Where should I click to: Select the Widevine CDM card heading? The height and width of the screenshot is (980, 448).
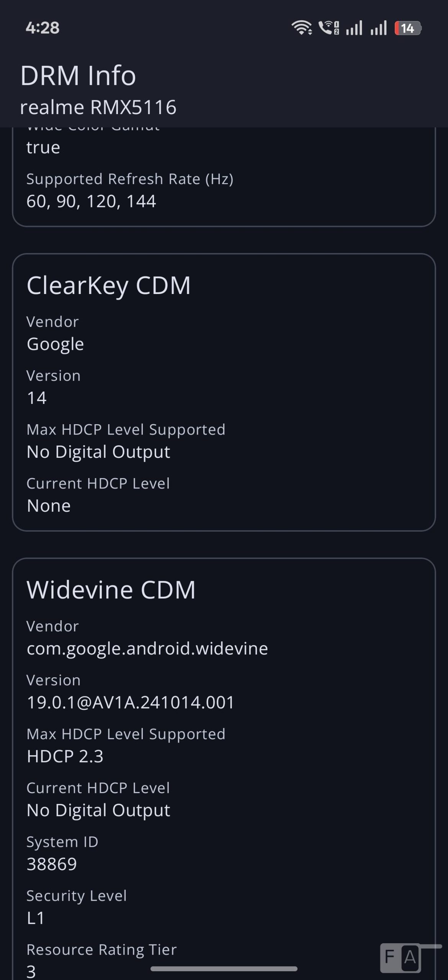click(111, 590)
